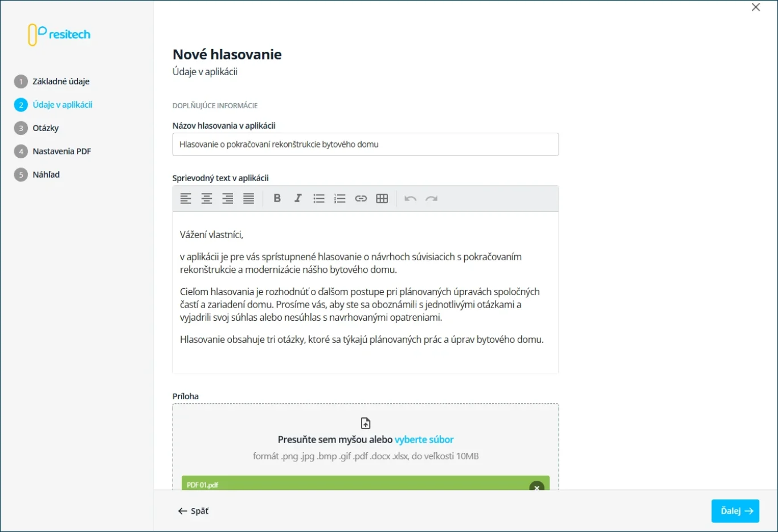
Task: Click the resitech logo
Action: tap(59, 35)
